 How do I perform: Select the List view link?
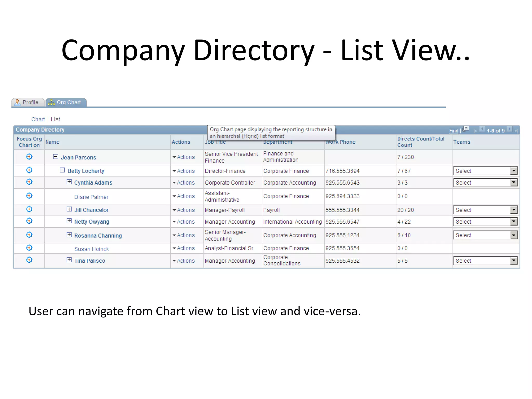[56, 119]
